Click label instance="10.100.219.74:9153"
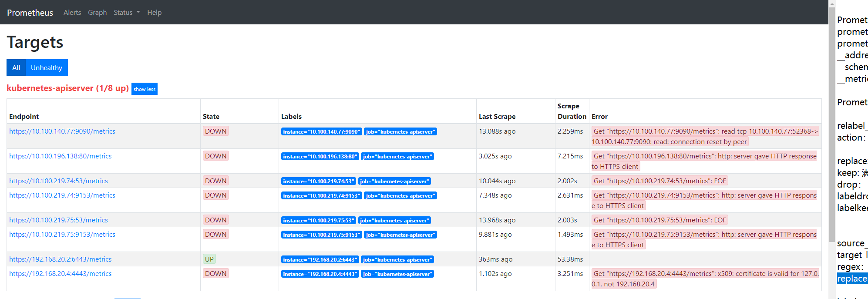The image size is (868, 299). pos(322,196)
